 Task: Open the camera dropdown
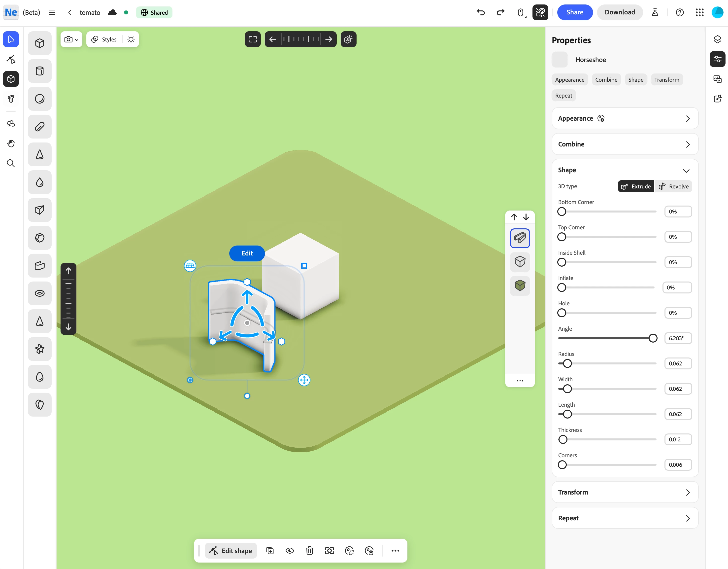click(x=71, y=39)
